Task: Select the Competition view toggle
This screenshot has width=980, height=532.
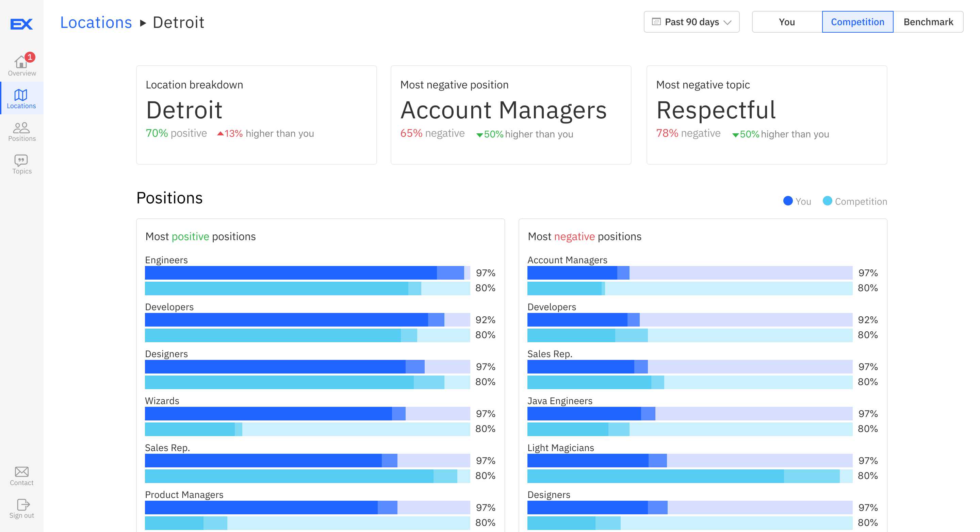Action: pyautogui.click(x=857, y=22)
